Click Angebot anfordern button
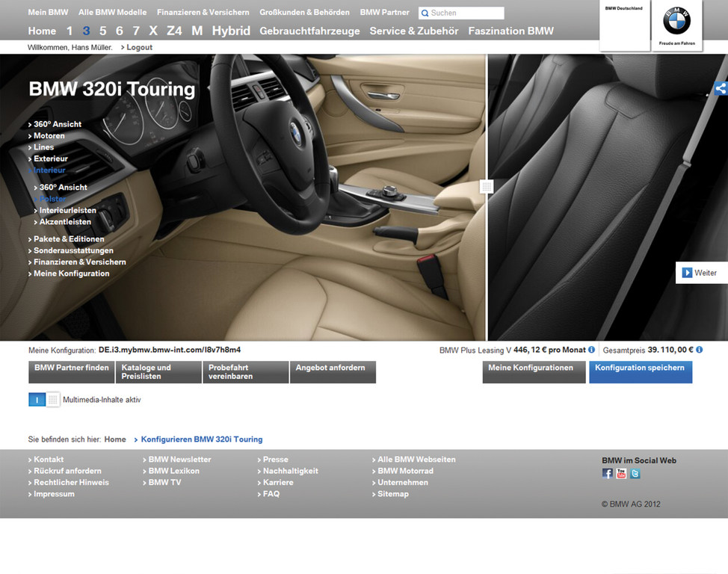Viewport: 728px width, 574px height. click(x=333, y=372)
